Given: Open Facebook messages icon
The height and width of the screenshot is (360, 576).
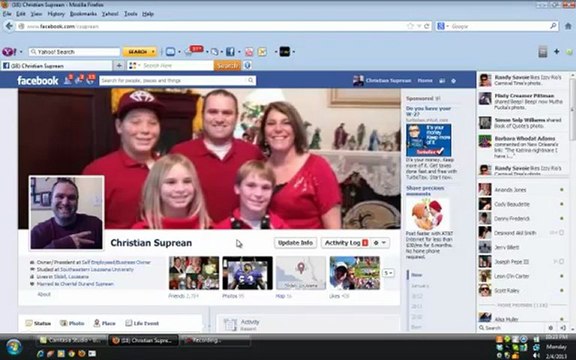Looking at the screenshot, I should click(x=79, y=80).
